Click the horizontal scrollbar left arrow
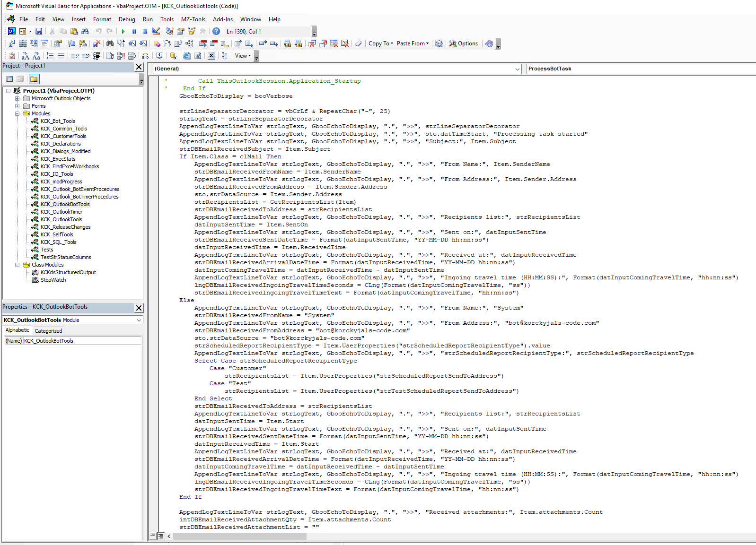 point(169,536)
